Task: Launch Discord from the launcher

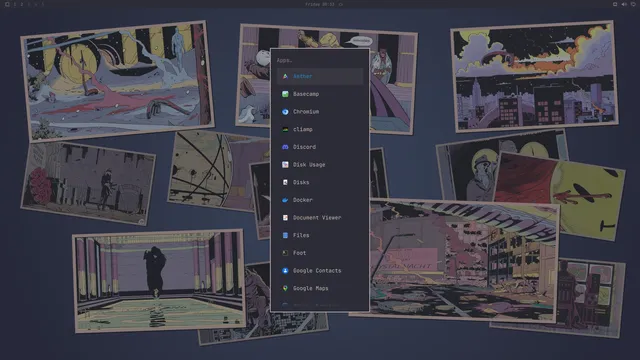Action: (x=320, y=147)
